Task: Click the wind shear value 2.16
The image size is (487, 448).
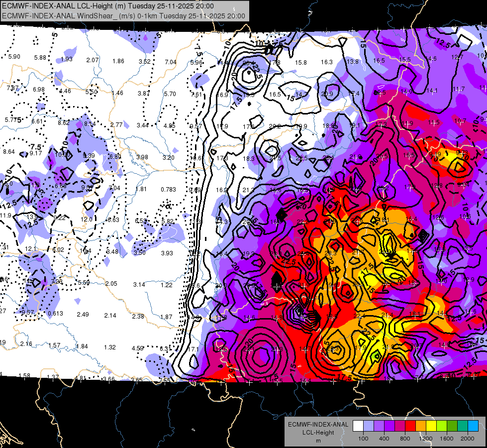Action: click(26, 344)
